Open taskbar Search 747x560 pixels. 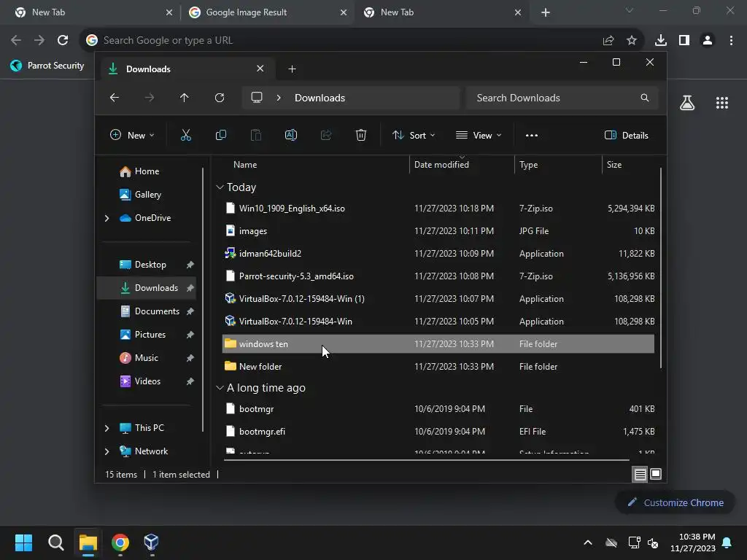[x=55, y=542]
